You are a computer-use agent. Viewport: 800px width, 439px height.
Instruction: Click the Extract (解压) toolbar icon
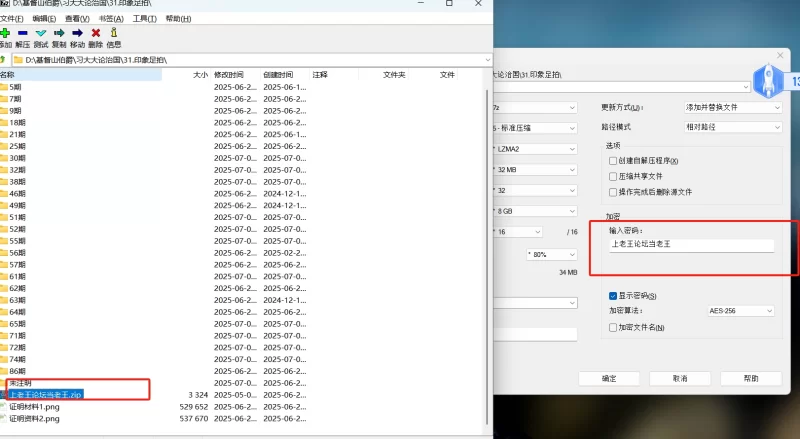pyautogui.click(x=22, y=33)
